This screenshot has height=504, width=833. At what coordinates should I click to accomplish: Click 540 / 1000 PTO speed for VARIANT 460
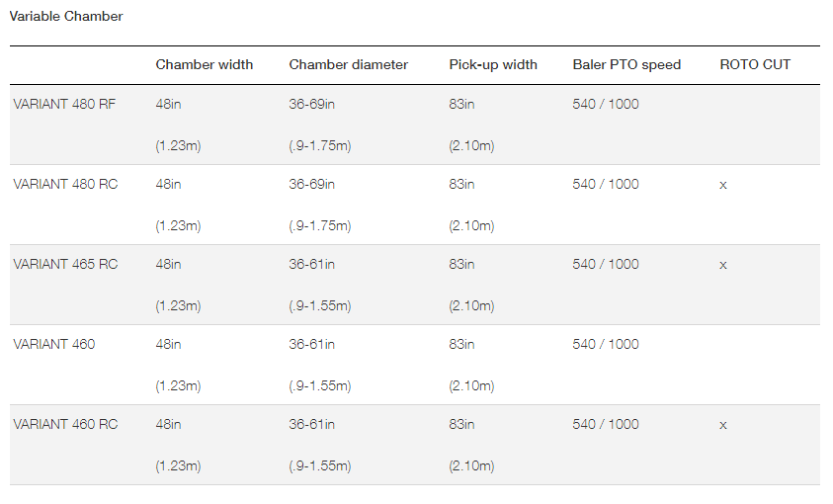[606, 344]
